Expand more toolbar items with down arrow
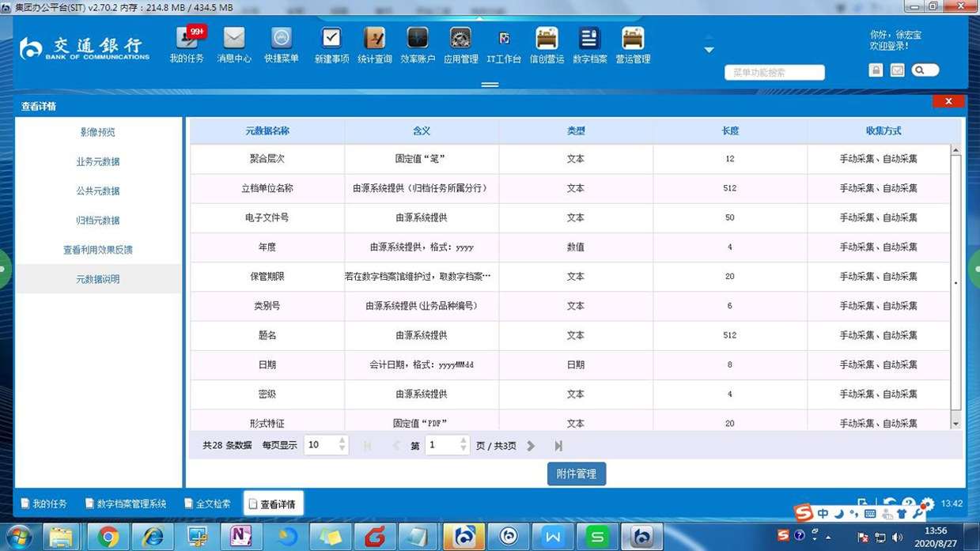 point(709,50)
